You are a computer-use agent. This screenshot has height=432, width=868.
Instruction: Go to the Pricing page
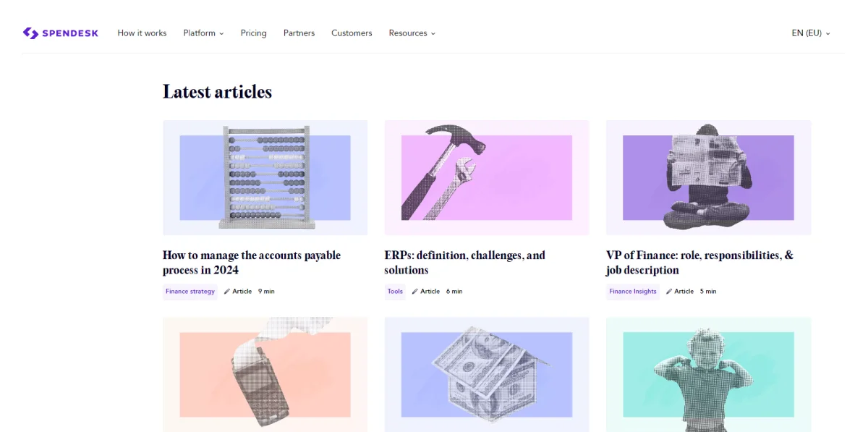pyautogui.click(x=253, y=33)
